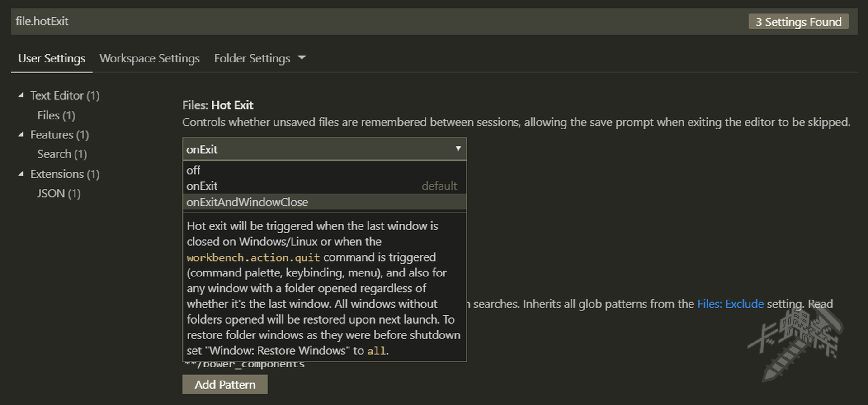Select Files (1) in settings tree
Image resolution: width=868 pixels, height=405 pixels.
pyautogui.click(x=56, y=115)
